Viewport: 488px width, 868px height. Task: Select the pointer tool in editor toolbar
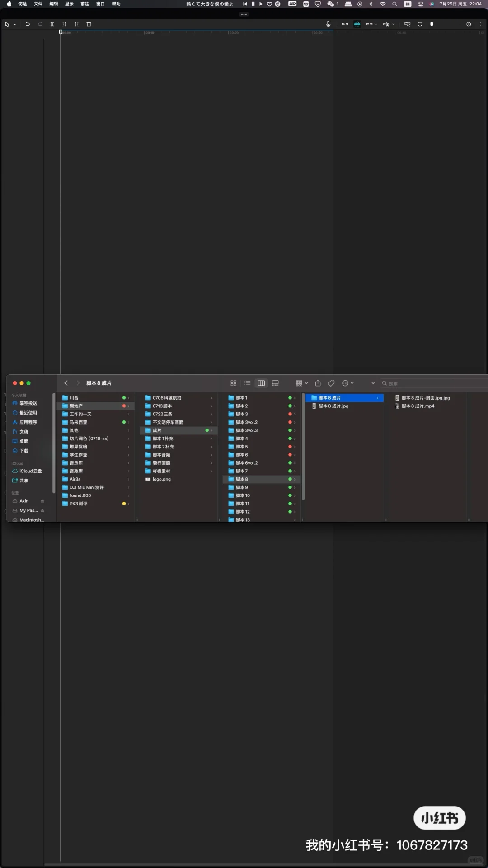(x=7, y=24)
